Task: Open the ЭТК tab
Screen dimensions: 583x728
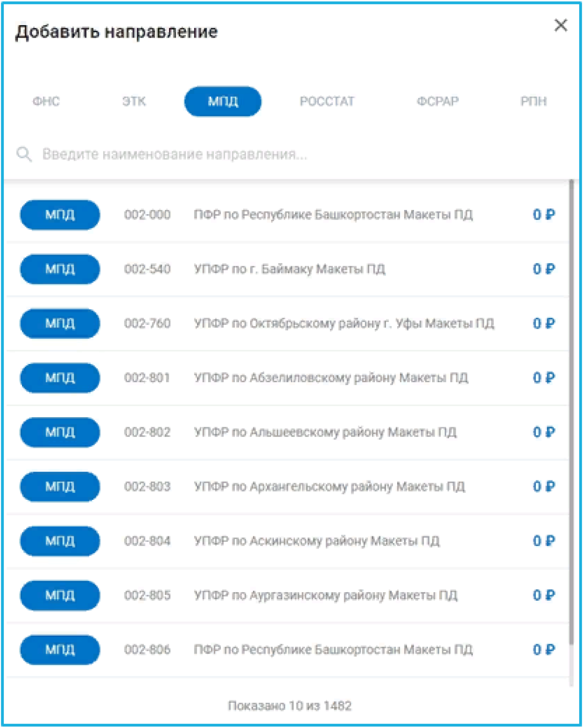Action: tap(134, 101)
